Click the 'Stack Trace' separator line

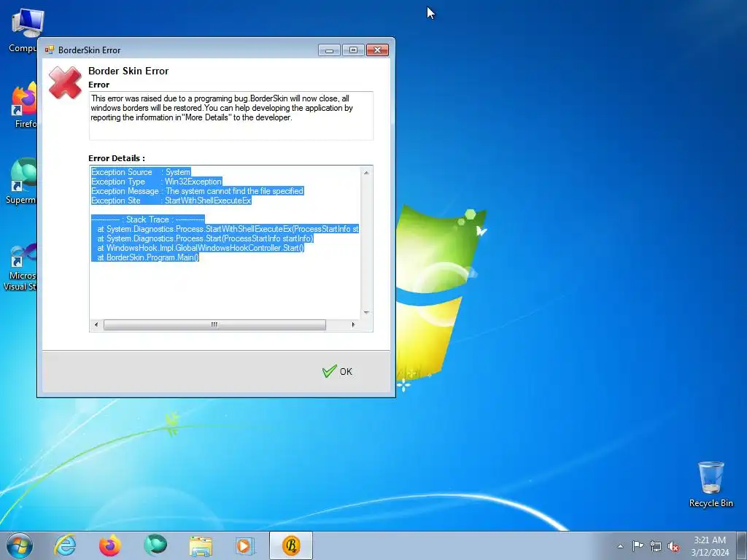(x=147, y=219)
